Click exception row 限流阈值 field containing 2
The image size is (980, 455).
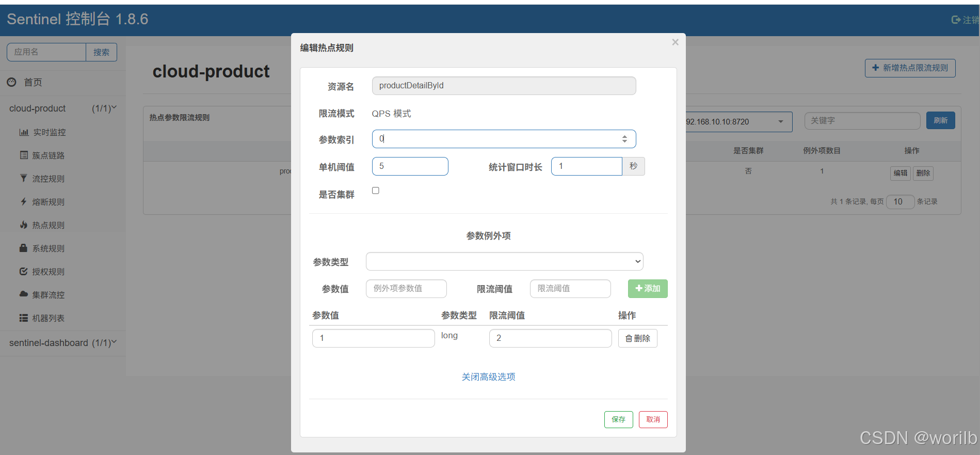[x=550, y=338]
